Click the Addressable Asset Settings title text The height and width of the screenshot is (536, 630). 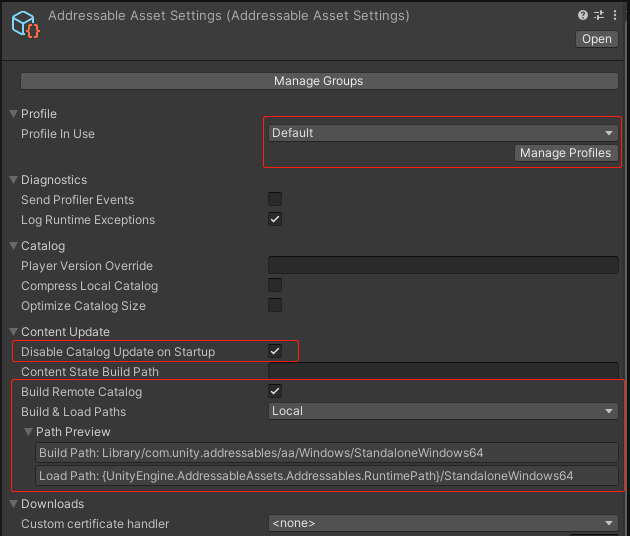[229, 16]
